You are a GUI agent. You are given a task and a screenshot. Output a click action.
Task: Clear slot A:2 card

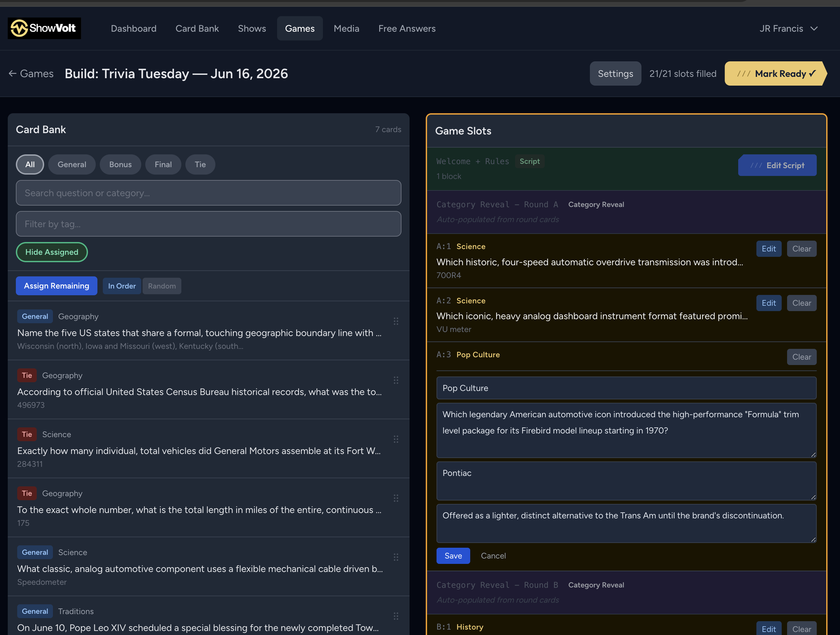click(801, 303)
